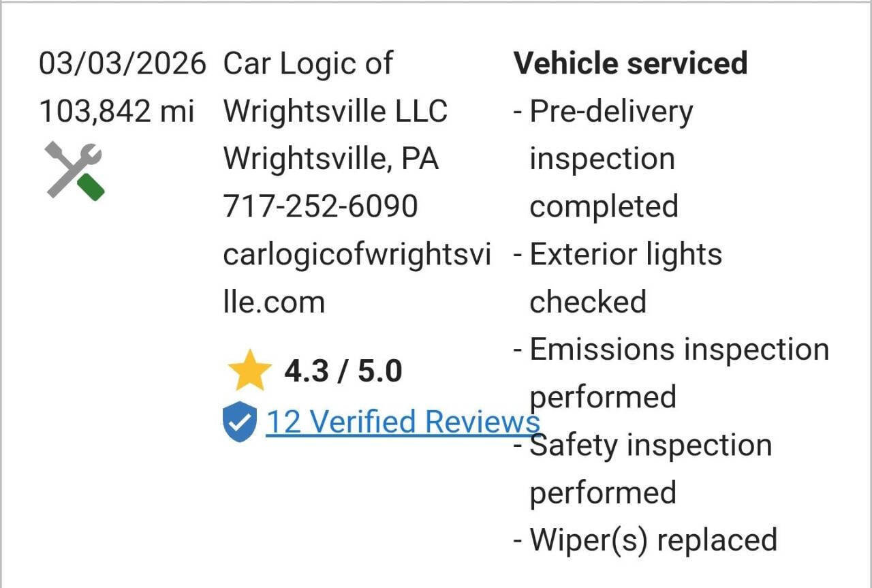Click the service date 03/03/2026
872x588 pixels.
tap(122, 63)
